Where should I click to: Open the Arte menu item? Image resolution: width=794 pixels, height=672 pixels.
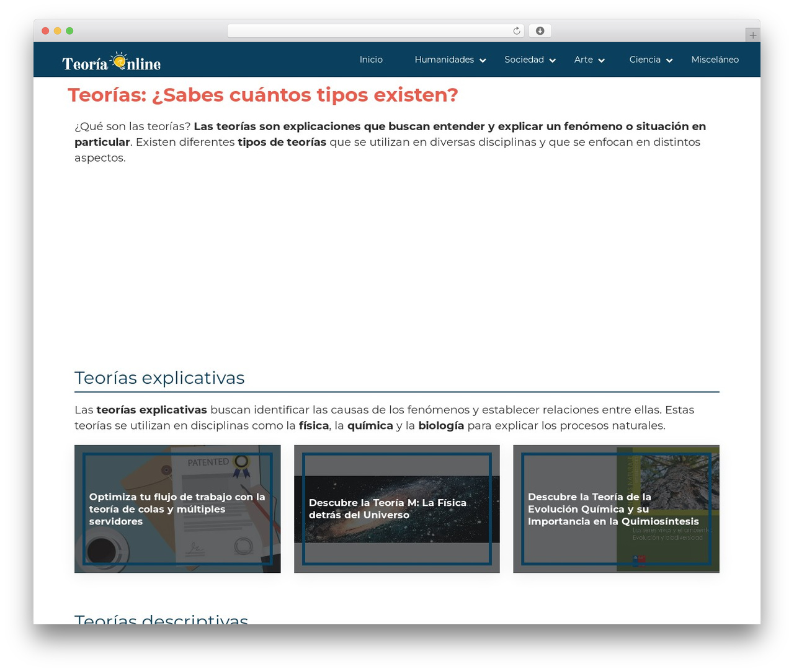click(x=584, y=60)
